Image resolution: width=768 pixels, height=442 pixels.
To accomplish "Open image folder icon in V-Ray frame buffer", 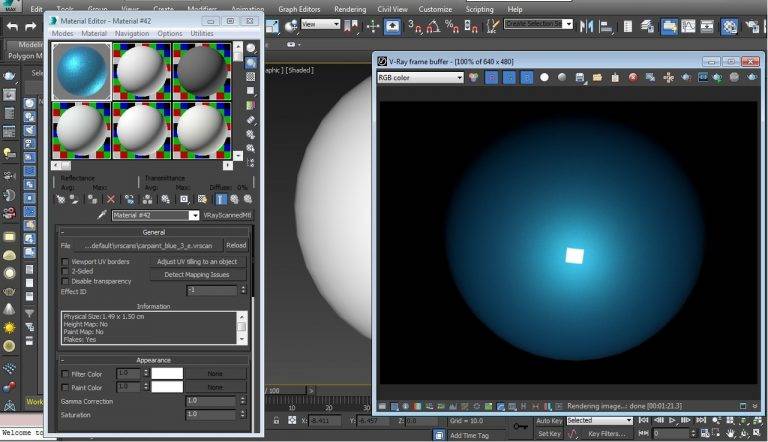I will (x=597, y=77).
